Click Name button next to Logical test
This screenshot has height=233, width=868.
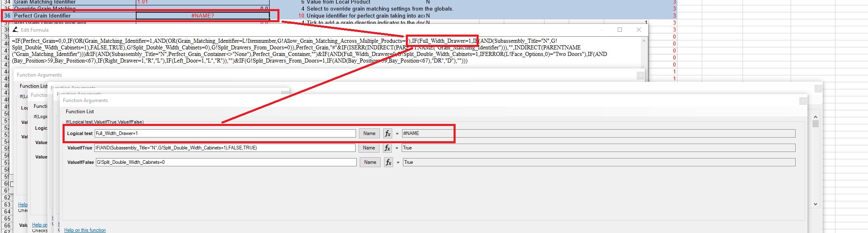(370, 133)
